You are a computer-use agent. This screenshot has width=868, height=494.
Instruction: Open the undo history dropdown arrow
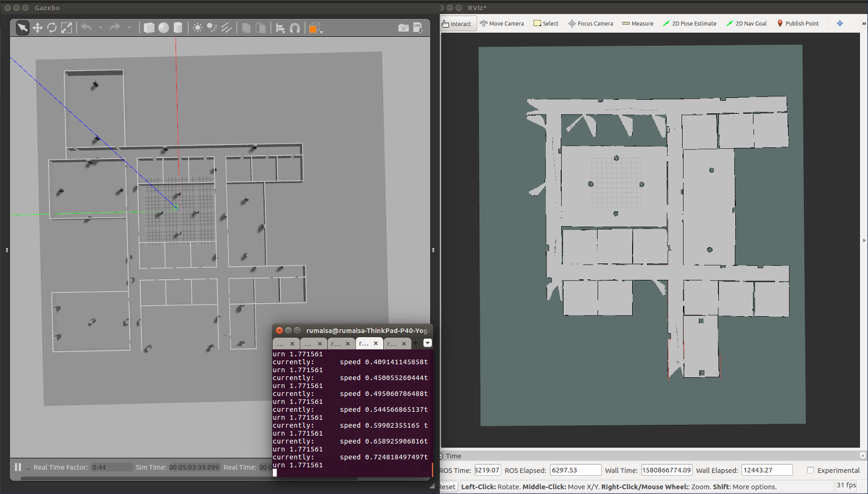(100, 27)
